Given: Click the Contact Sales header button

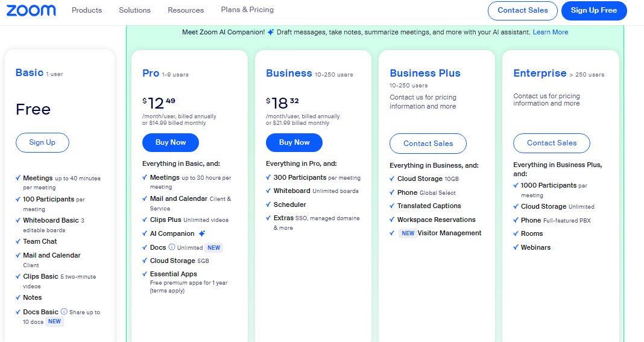Looking at the screenshot, I should [x=523, y=10].
